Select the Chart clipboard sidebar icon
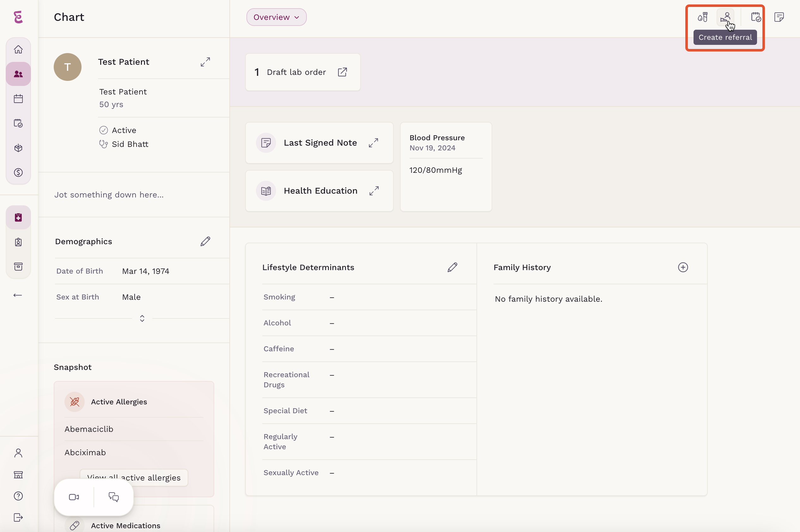This screenshot has height=532, width=800. point(18,217)
